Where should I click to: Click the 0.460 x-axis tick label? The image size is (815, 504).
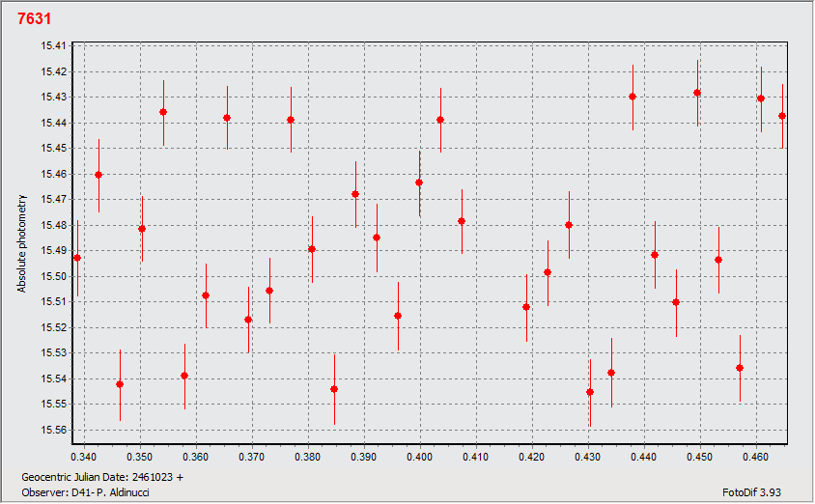click(x=755, y=454)
